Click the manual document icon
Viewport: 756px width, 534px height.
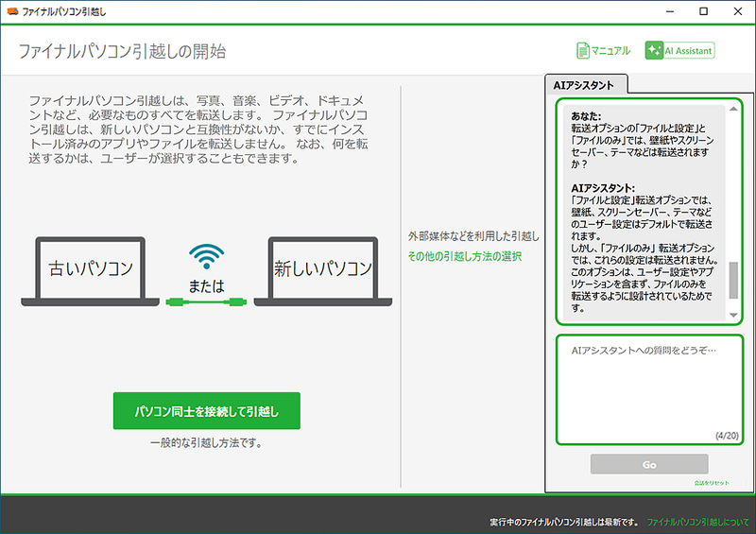583,50
